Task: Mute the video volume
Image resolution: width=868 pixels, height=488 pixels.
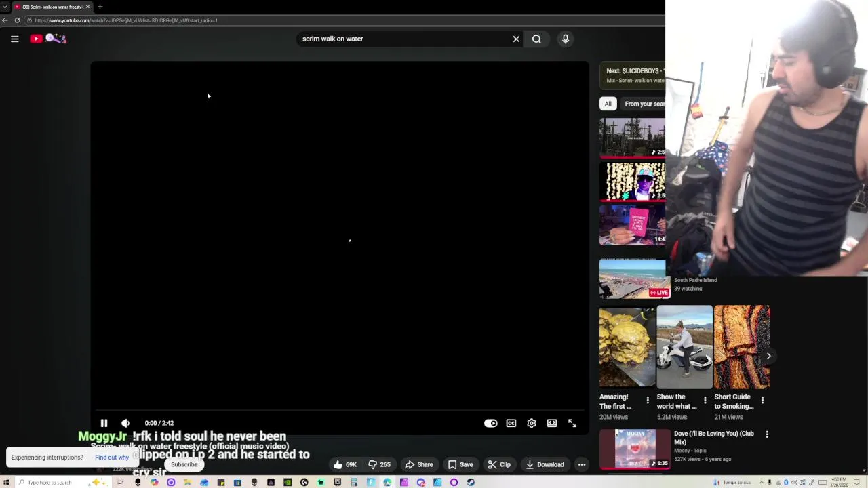Action: coord(125,423)
